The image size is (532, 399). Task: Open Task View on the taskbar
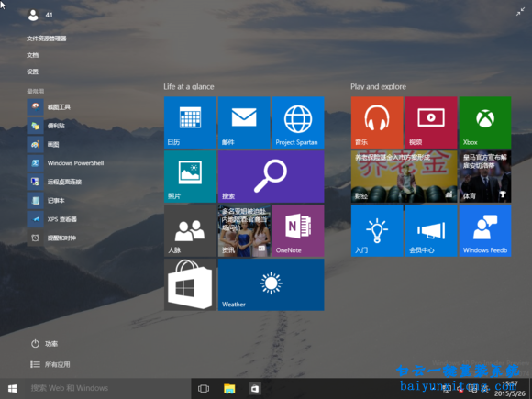(x=204, y=389)
